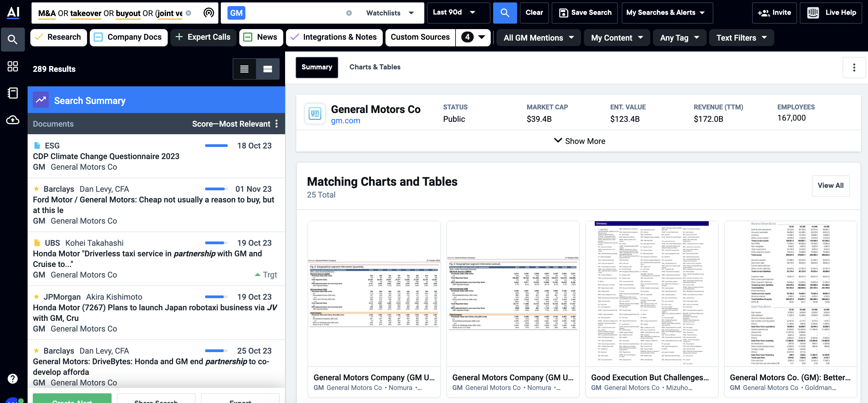This screenshot has height=403, width=868.
Task: Run search with the magnifier button
Action: coord(505,13)
